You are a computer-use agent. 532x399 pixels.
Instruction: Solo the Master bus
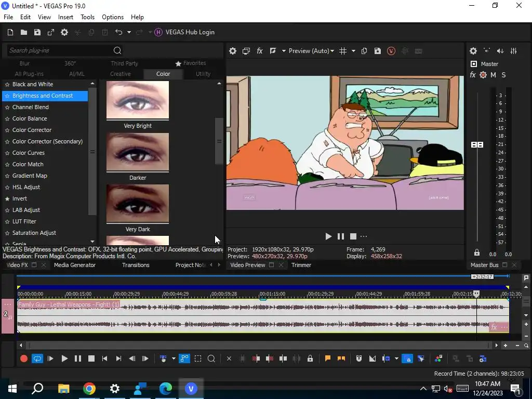[503, 75]
